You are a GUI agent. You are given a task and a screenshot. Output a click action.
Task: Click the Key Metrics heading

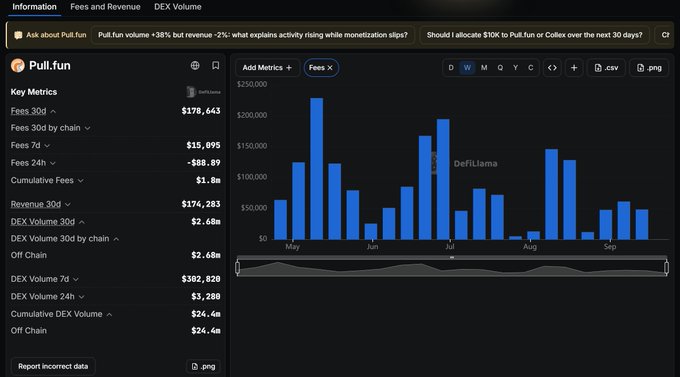pos(34,92)
